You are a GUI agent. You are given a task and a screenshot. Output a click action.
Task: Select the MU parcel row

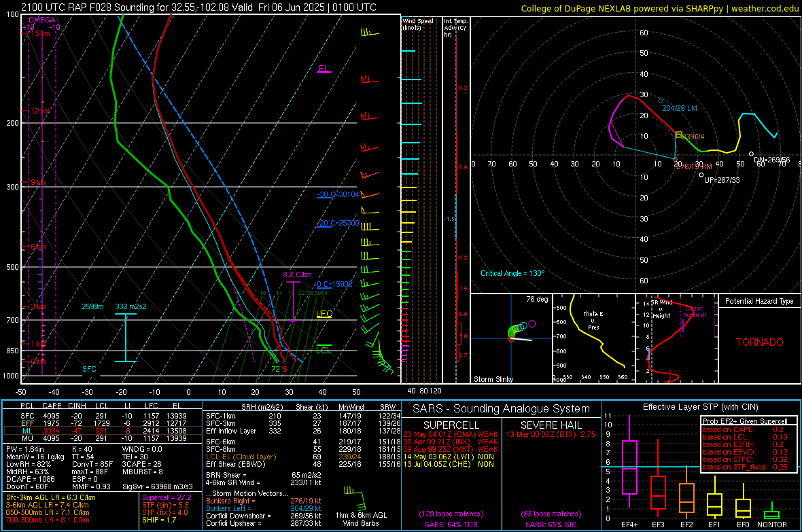click(103, 438)
